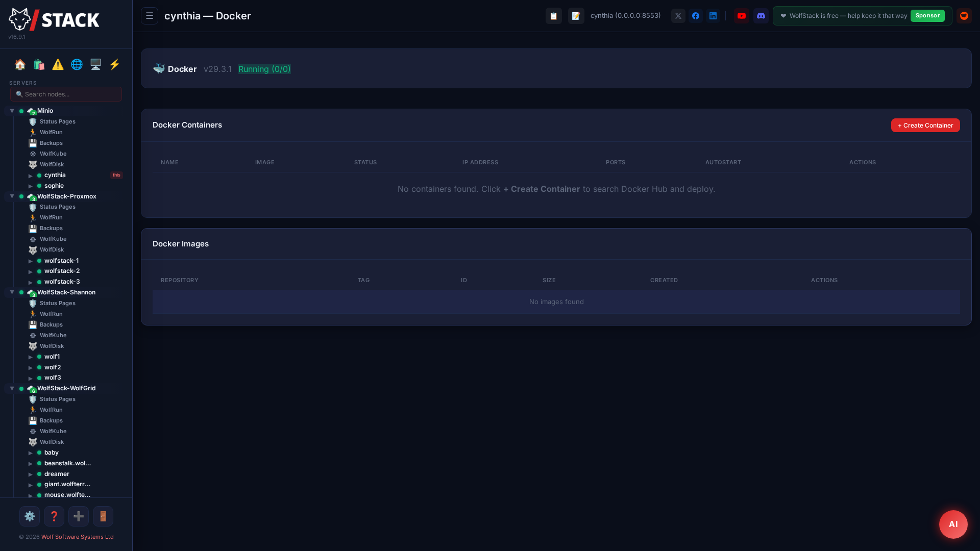This screenshot has width=980, height=551.
Task: Open the Facebook social link
Action: coord(696,16)
